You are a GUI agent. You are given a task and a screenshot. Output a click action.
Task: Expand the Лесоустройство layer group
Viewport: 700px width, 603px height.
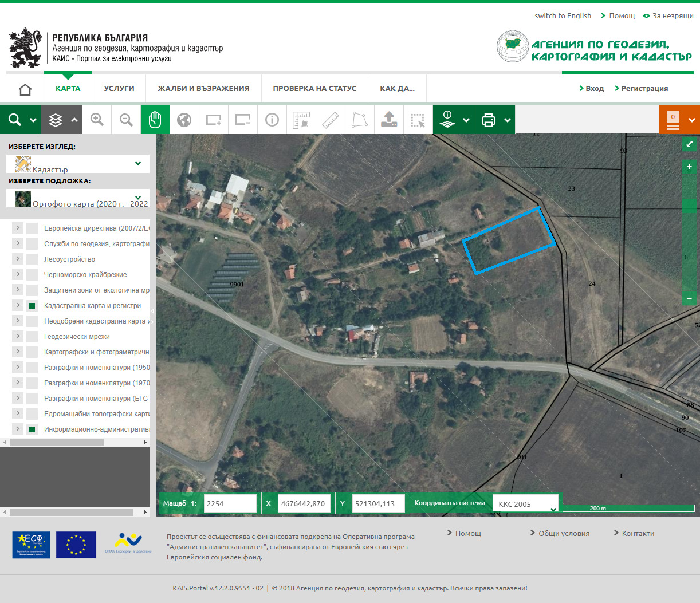coord(18,259)
